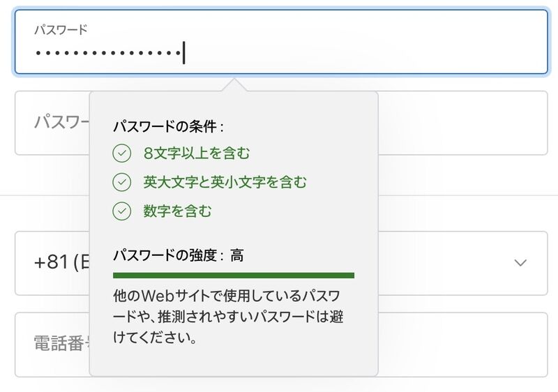Image resolution: width=558 pixels, height=392 pixels.
Task: Click the checkmark icon beside 数字を含む
Action: coord(121,211)
